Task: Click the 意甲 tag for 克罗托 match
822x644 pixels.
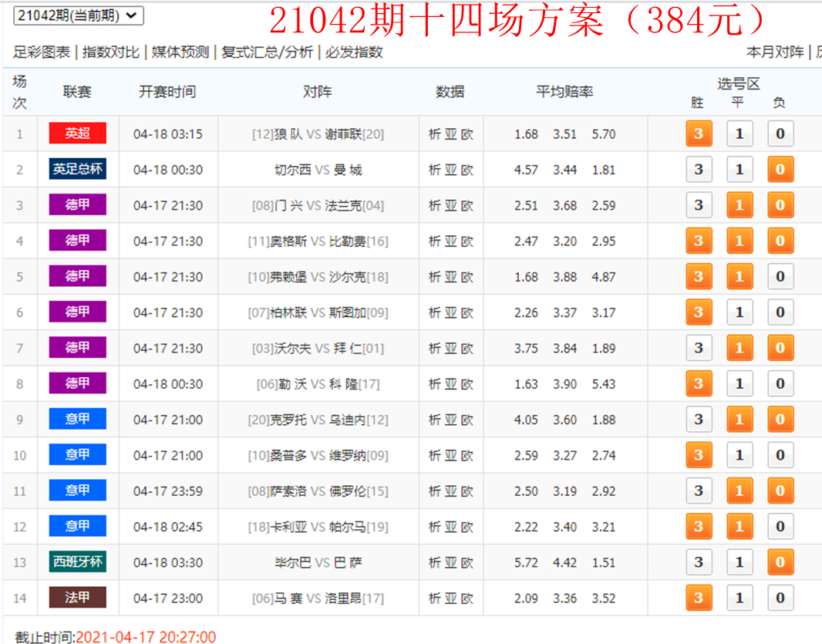Action: point(78,419)
